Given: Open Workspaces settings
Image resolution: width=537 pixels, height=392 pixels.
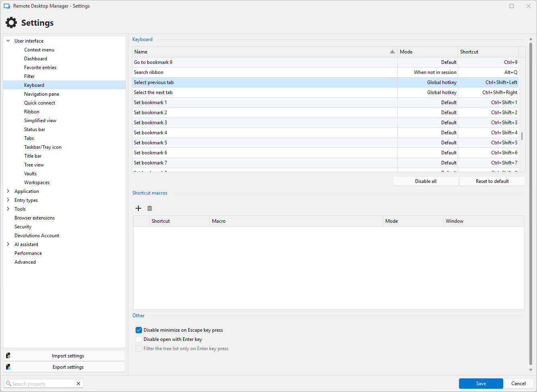Looking at the screenshot, I should 37,183.
